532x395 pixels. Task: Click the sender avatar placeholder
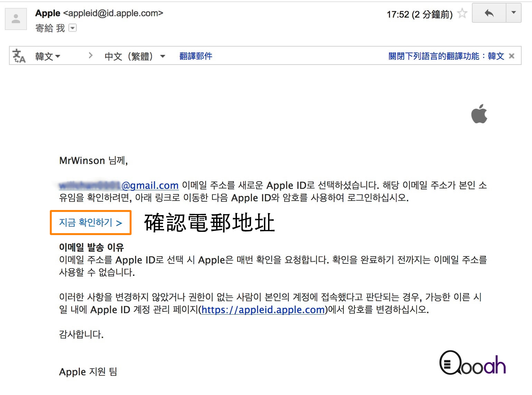[16, 19]
